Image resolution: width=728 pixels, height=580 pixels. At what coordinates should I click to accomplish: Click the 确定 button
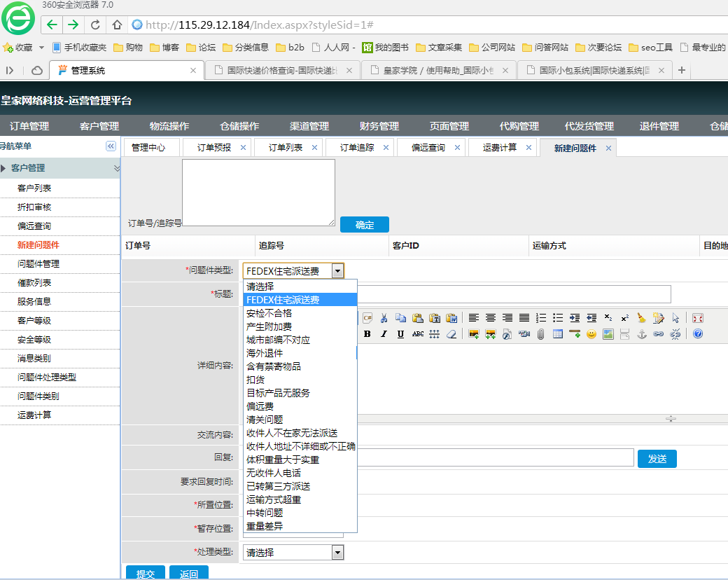365,225
